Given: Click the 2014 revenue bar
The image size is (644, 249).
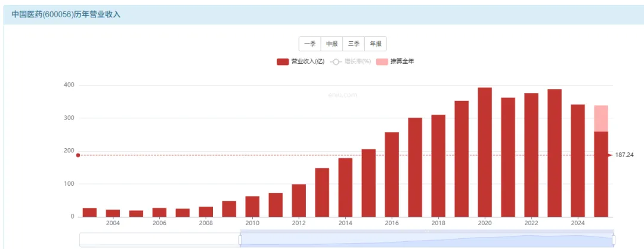Looking at the screenshot, I should (x=345, y=187).
